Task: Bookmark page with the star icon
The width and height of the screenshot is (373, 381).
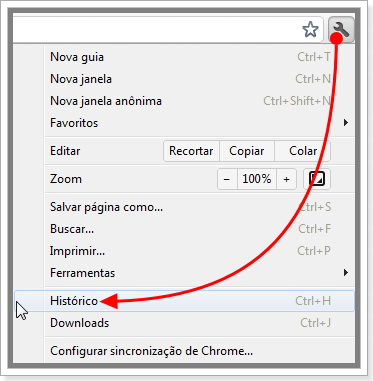Action: pyautogui.click(x=310, y=30)
